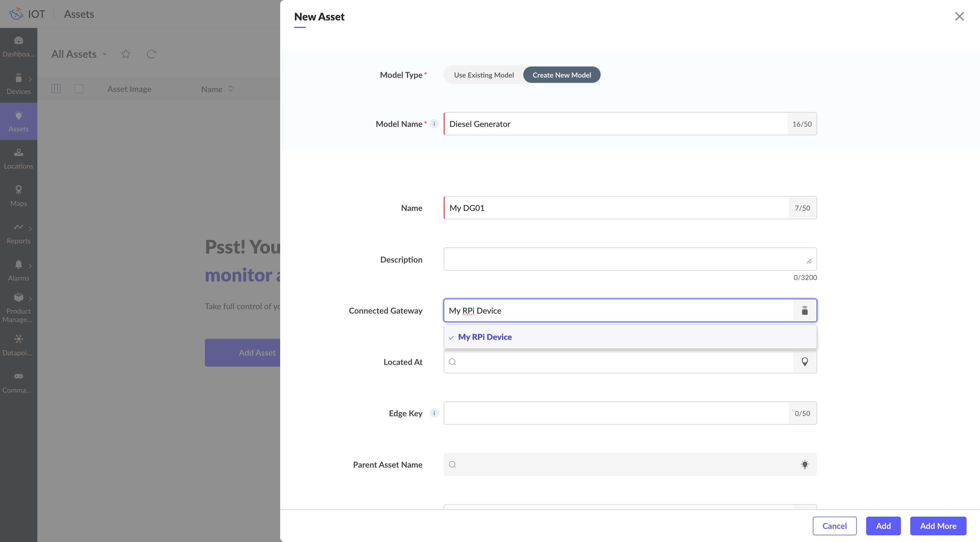Open Dashboard from the sidebar
980x542 pixels.
click(x=18, y=46)
